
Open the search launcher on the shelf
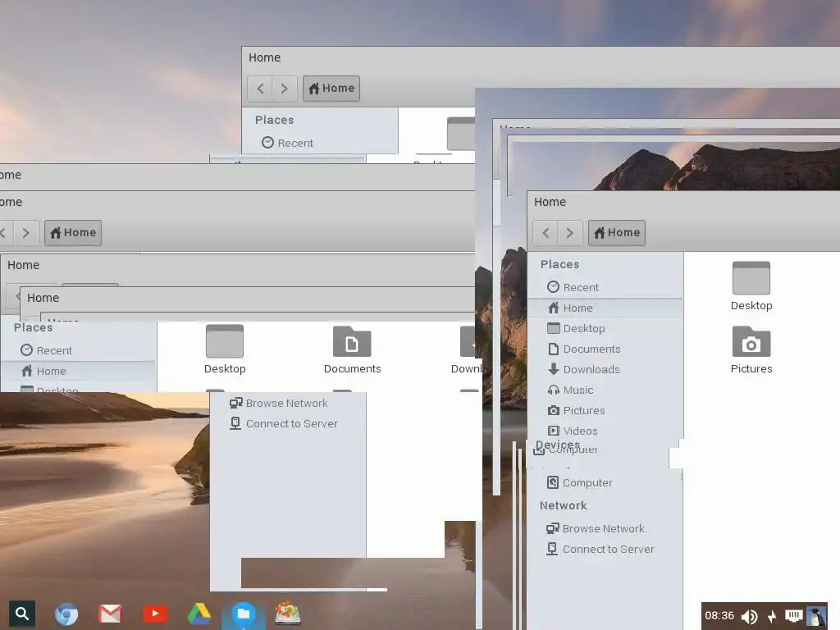pos(22,614)
